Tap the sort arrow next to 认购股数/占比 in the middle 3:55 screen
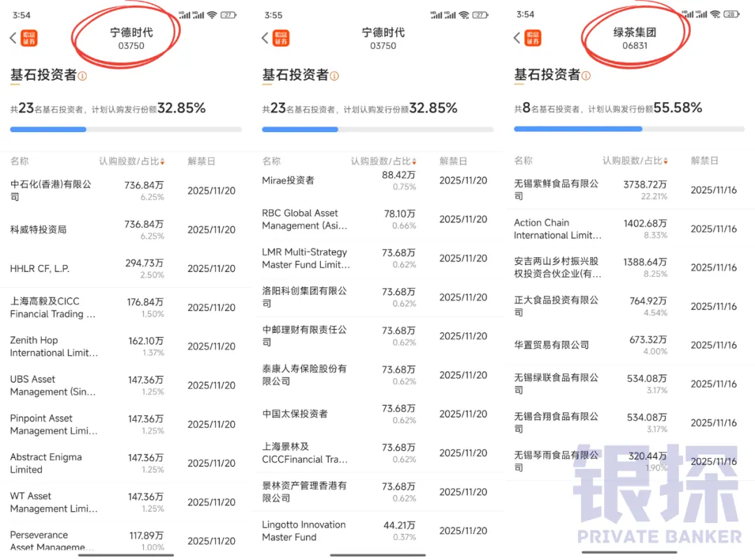 click(415, 161)
